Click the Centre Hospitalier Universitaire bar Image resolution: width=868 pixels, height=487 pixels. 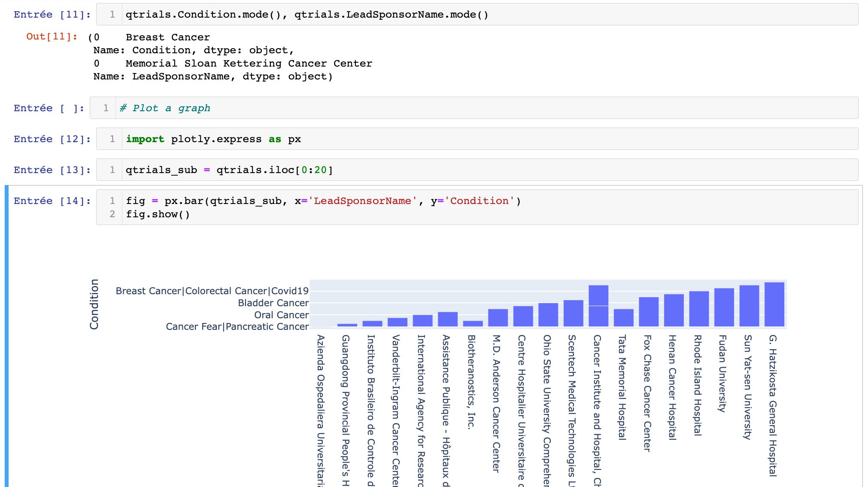pos(523,317)
